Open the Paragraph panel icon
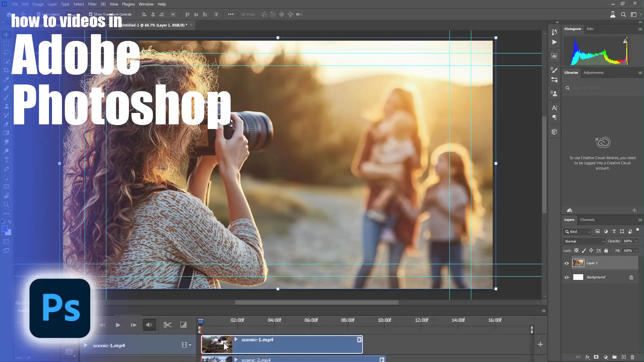 (554, 118)
